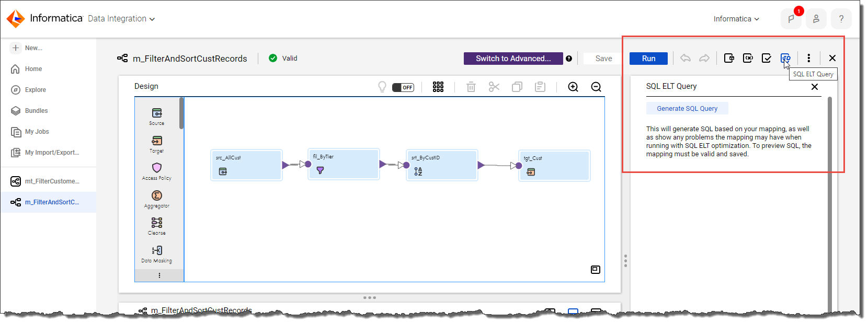
Task: Open the SQL ELT Query panel icon
Action: tap(785, 58)
